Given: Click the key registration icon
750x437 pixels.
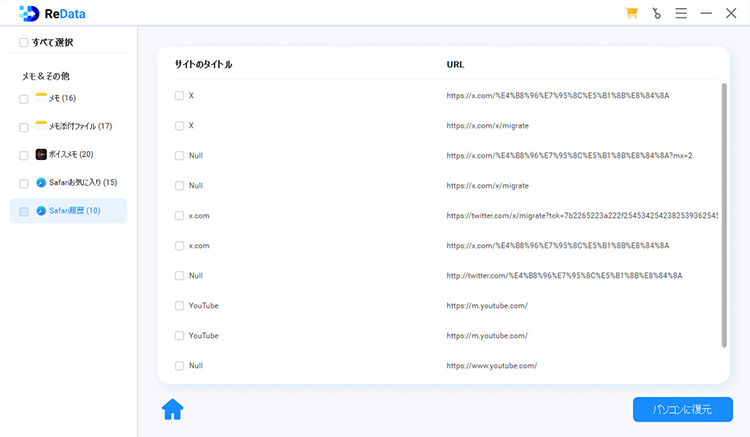Looking at the screenshot, I should 656,13.
